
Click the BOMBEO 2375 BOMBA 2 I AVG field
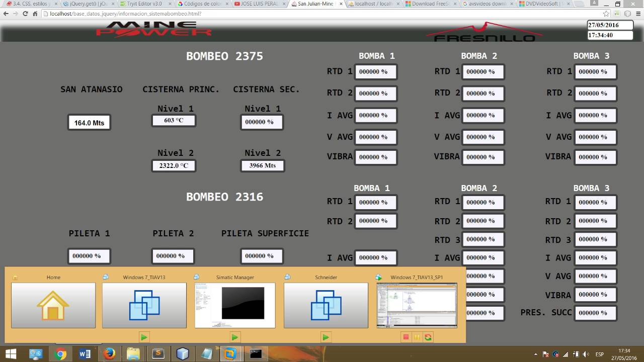click(483, 115)
